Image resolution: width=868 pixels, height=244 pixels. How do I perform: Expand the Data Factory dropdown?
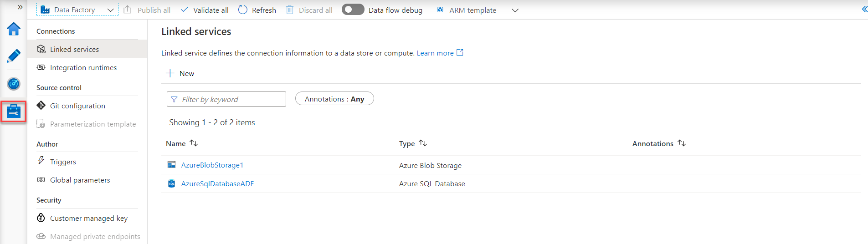pos(110,10)
